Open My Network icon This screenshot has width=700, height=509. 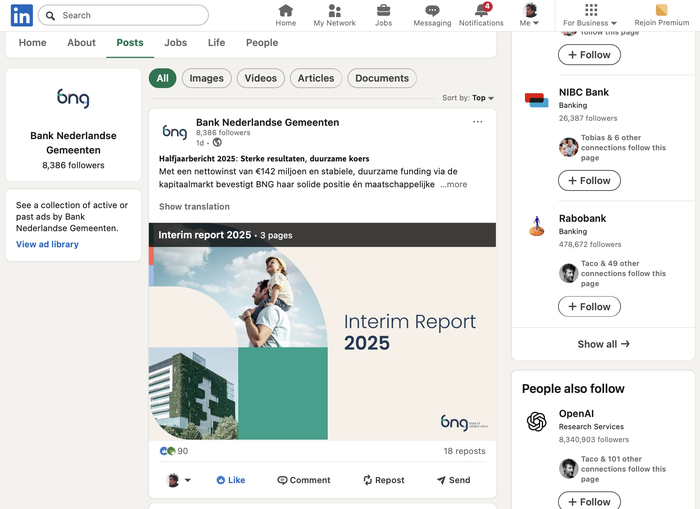coord(334,10)
